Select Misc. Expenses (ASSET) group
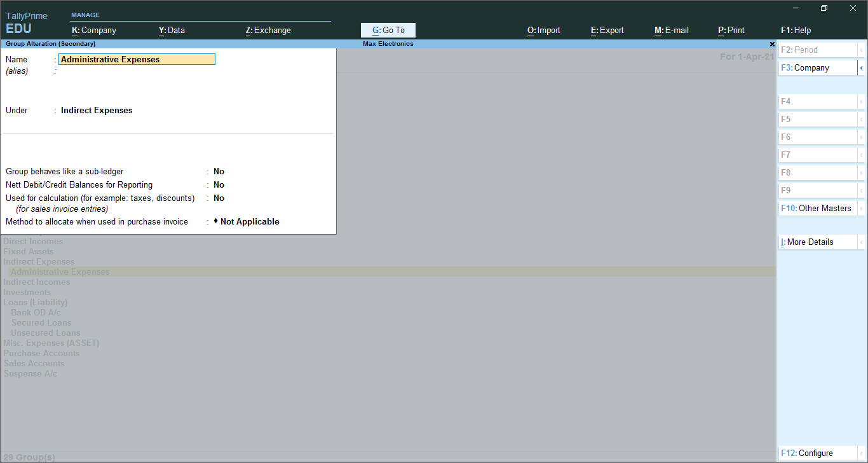The image size is (868, 463). pyautogui.click(x=51, y=343)
